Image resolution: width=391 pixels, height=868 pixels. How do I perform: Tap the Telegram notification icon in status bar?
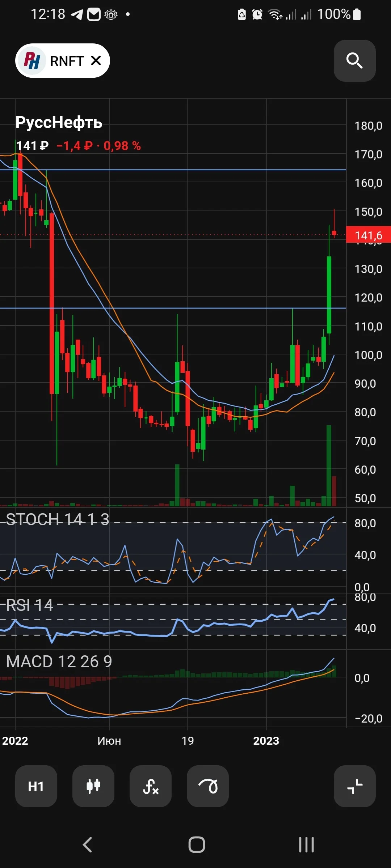[x=77, y=14]
